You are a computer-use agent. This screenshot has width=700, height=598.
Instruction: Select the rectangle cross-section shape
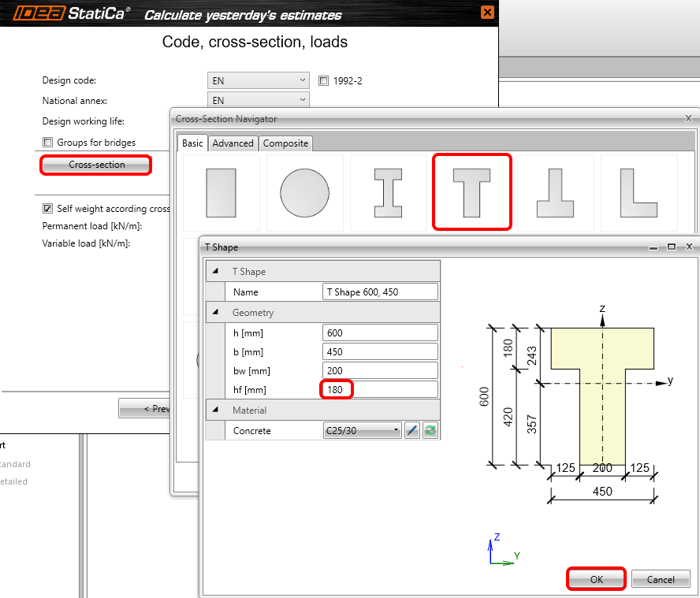pos(221,192)
